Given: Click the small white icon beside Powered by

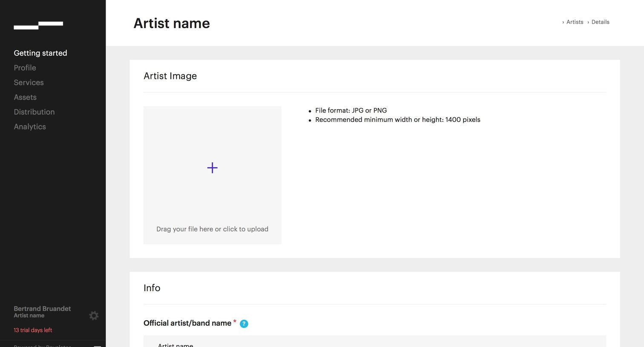Looking at the screenshot, I should pyautogui.click(x=97, y=346).
